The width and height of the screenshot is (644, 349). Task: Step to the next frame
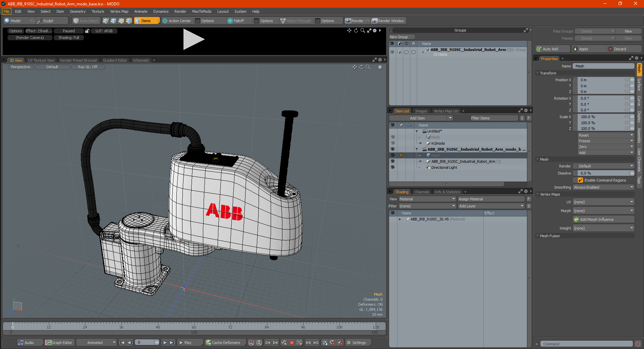[x=164, y=343]
